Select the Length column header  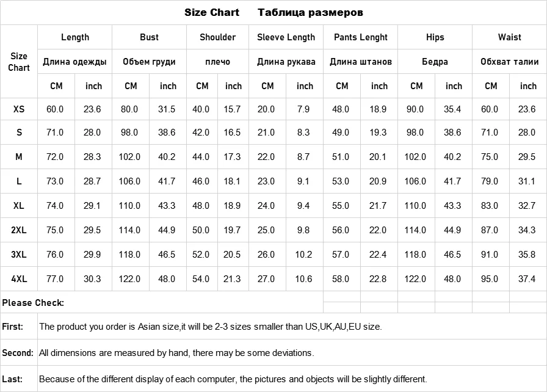click(x=75, y=37)
